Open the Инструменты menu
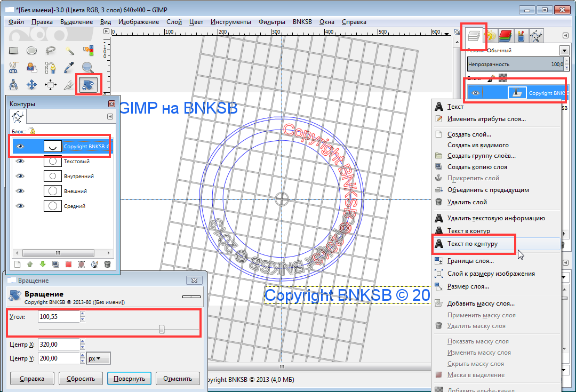 click(231, 22)
